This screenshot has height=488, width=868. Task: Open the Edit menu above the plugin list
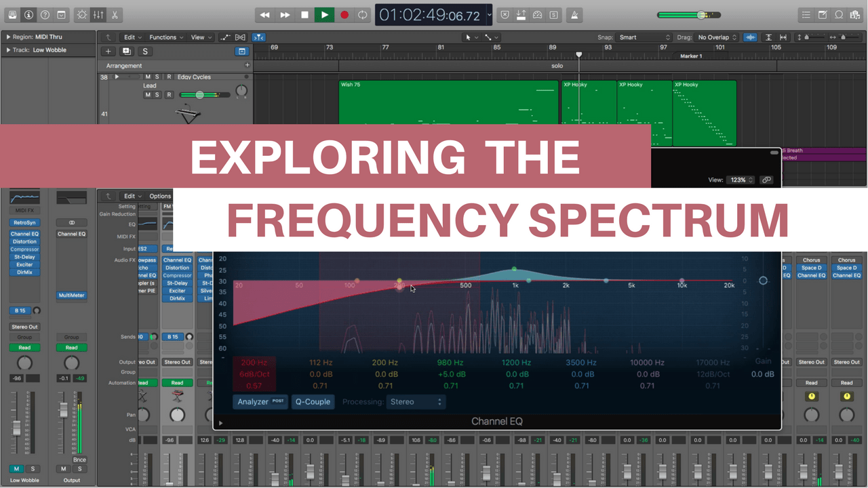[131, 195]
